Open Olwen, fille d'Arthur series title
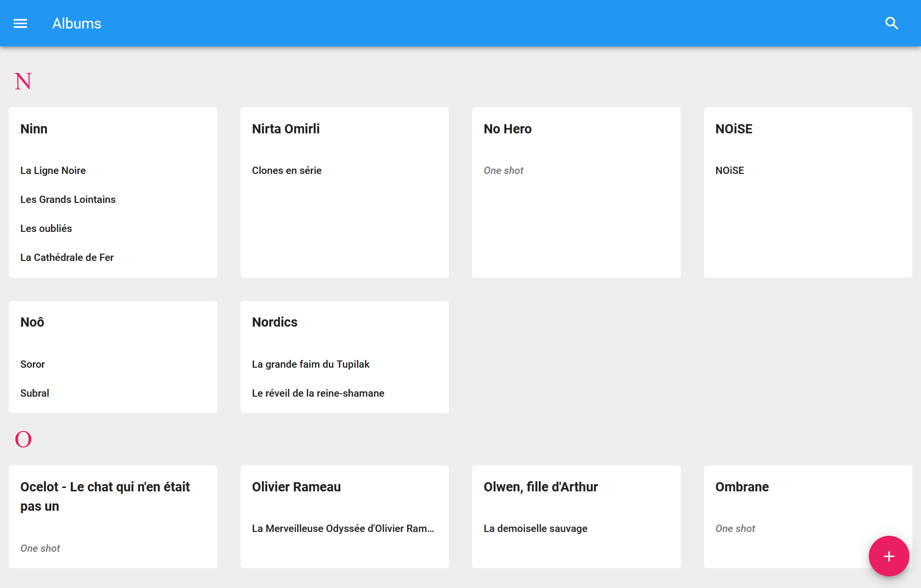921x588 pixels. [541, 487]
